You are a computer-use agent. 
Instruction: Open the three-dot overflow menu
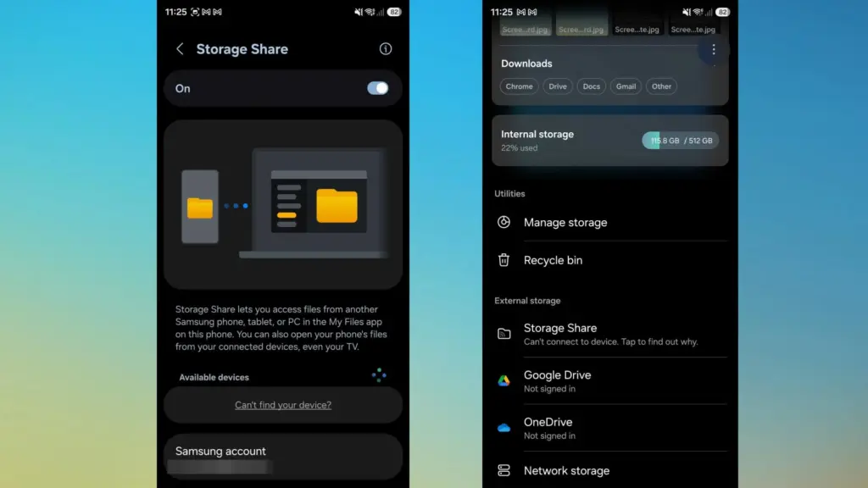pos(714,49)
